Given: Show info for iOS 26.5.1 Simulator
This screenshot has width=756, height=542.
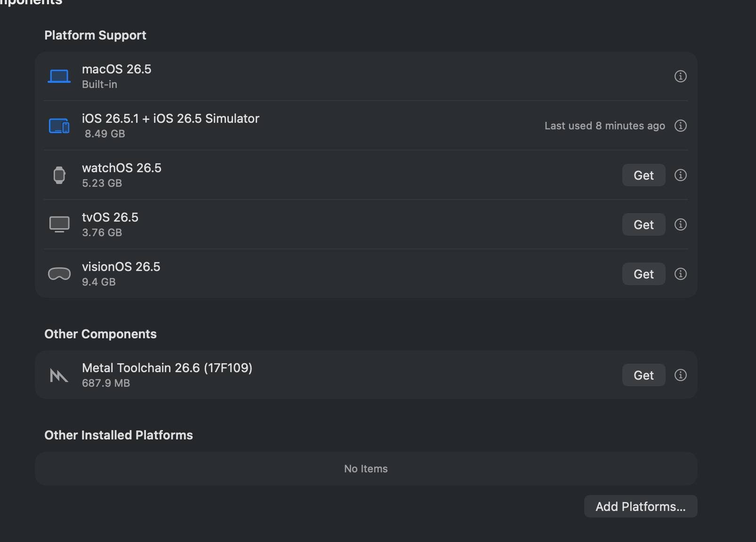Looking at the screenshot, I should point(681,126).
